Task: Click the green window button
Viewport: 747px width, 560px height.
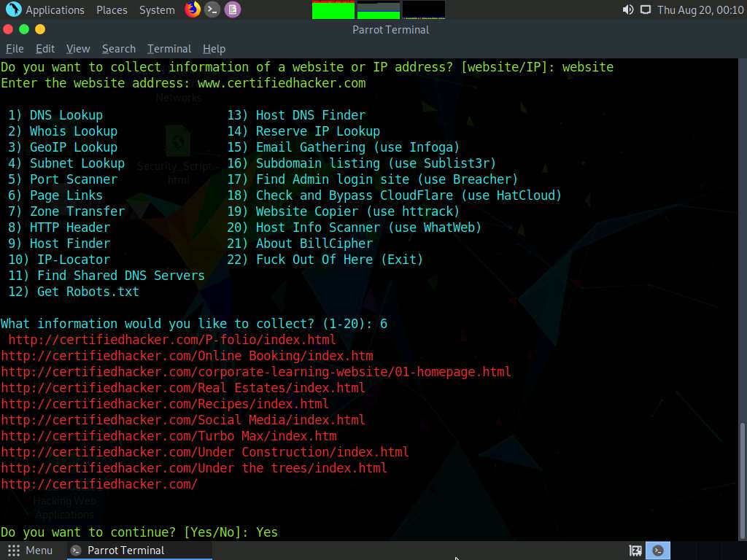Action: click(x=24, y=29)
